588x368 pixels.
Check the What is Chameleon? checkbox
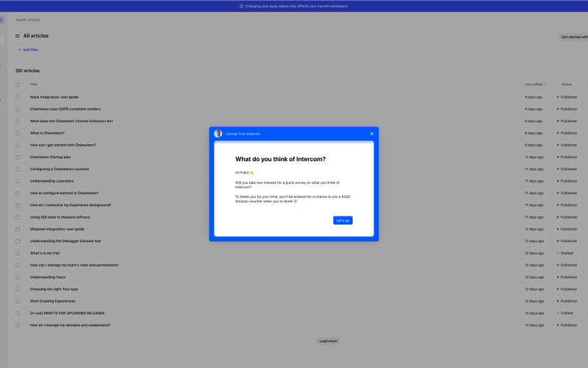click(x=18, y=133)
